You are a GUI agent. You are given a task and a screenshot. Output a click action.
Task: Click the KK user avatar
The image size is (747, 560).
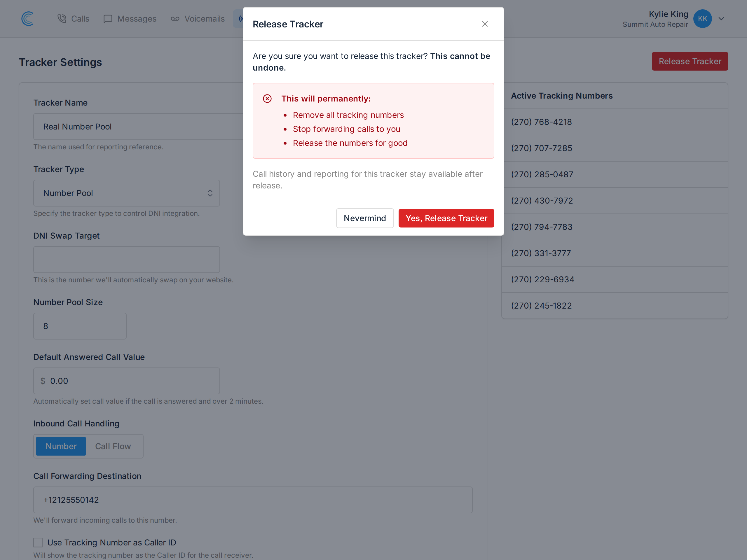(702, 19)
